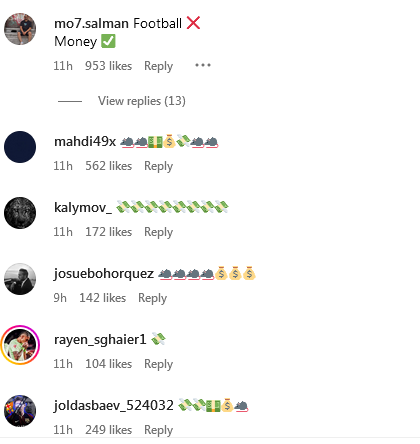Open the mo7.salman username link

[91, 23]
